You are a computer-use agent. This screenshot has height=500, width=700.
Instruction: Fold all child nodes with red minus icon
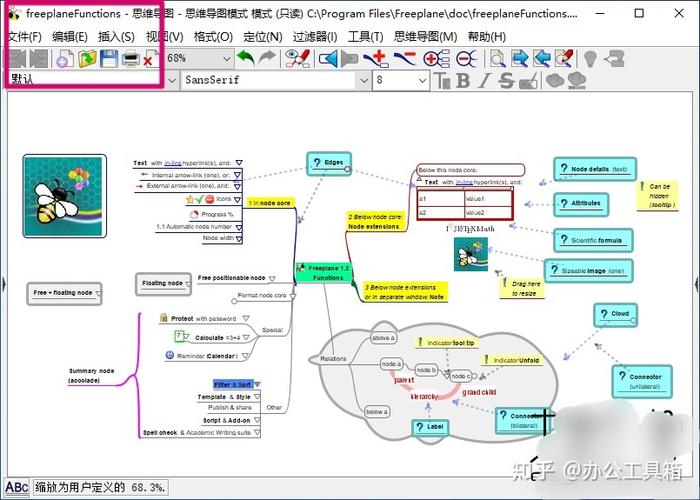pos(467,58)
